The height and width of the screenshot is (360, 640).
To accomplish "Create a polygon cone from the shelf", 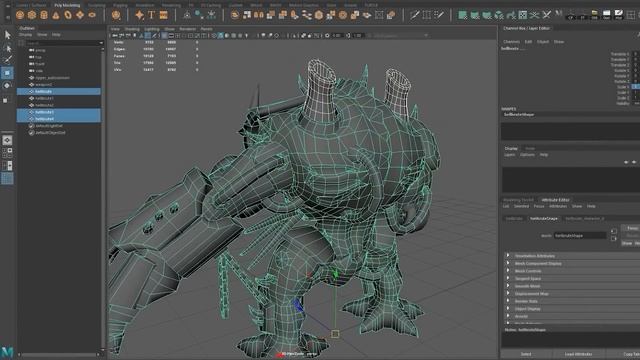I will [x=56, y=16].
